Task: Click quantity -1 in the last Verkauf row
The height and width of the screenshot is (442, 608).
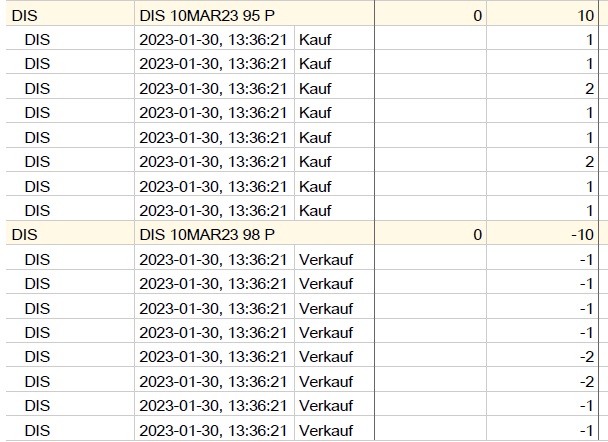Action: click(x=586, y=430)
